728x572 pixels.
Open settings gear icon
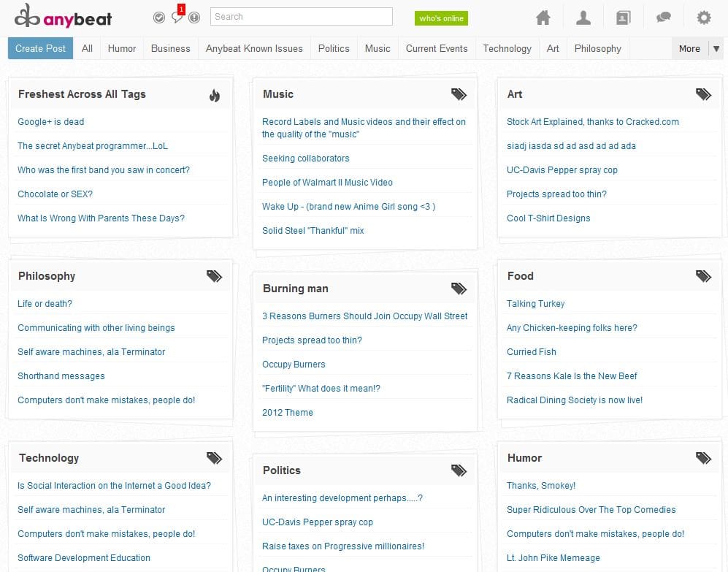(703, 18)
